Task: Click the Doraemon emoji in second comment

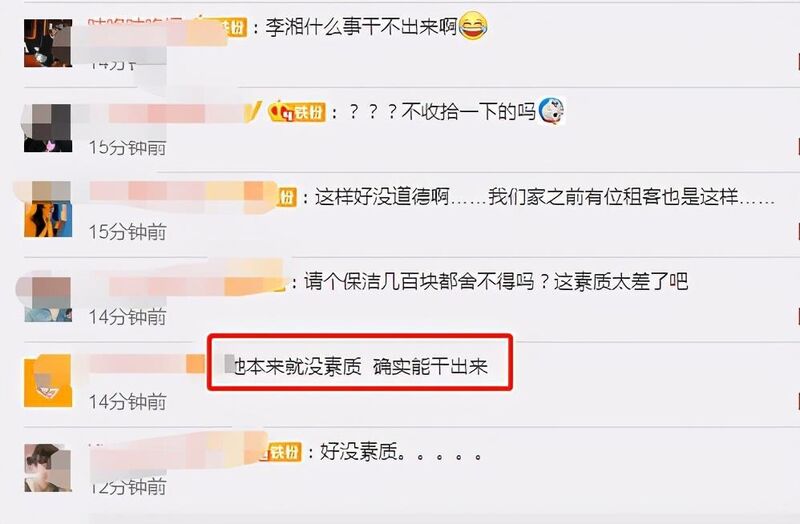Action: 552,111
